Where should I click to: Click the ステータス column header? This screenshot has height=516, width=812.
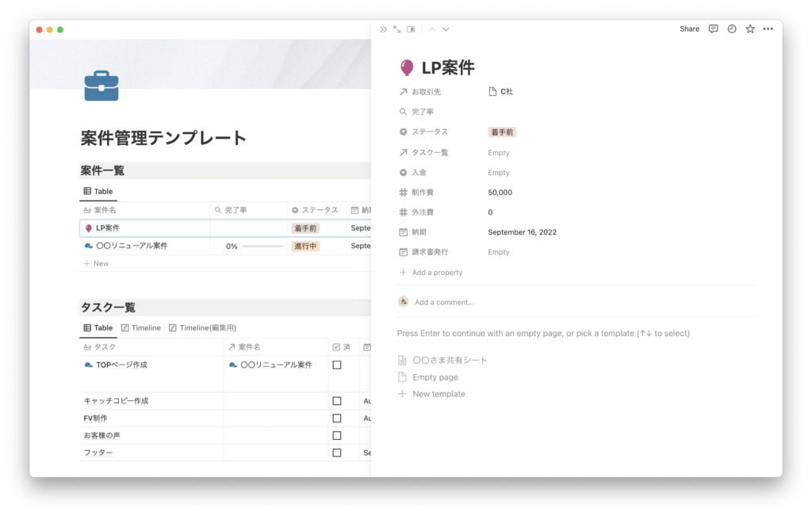click(x=315, y=210)
